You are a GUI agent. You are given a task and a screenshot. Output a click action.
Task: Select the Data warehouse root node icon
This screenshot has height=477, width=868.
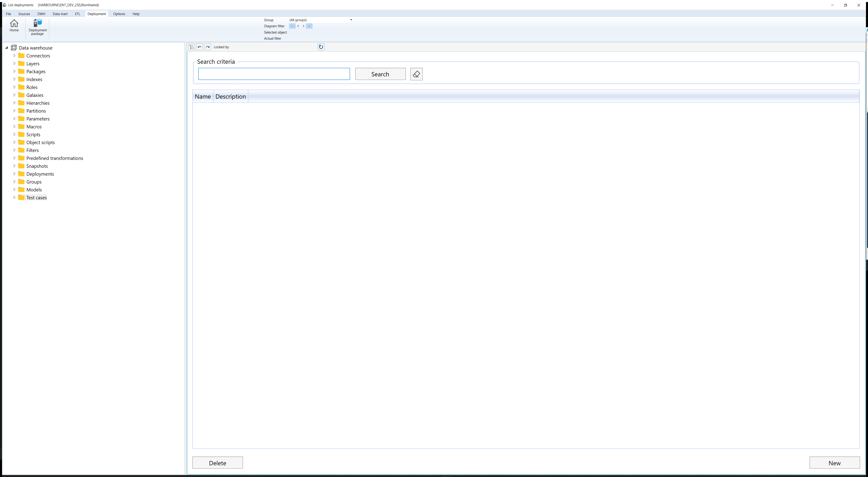coord(14,48)
